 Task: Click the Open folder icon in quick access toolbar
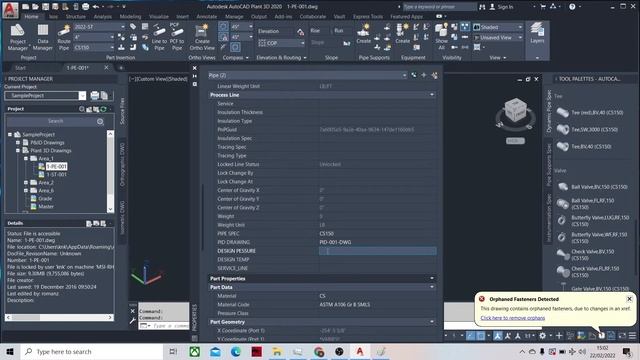tap(35, 7)
